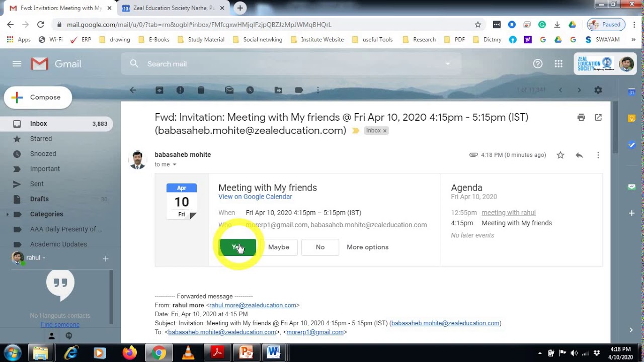Expand the Categories section in the sidebar

[x=7, y=214]
